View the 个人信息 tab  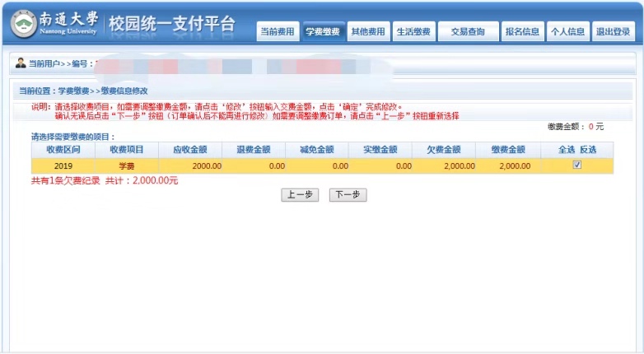567,32
